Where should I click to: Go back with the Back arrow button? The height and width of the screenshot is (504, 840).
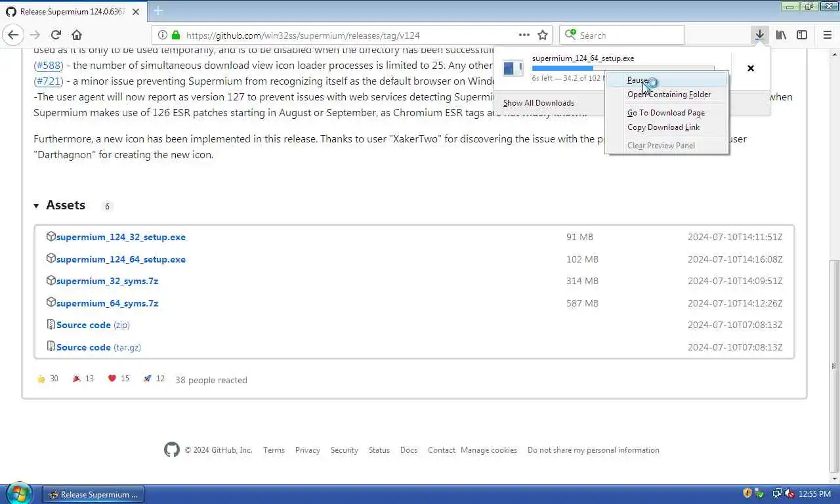[x=13, y=35]
